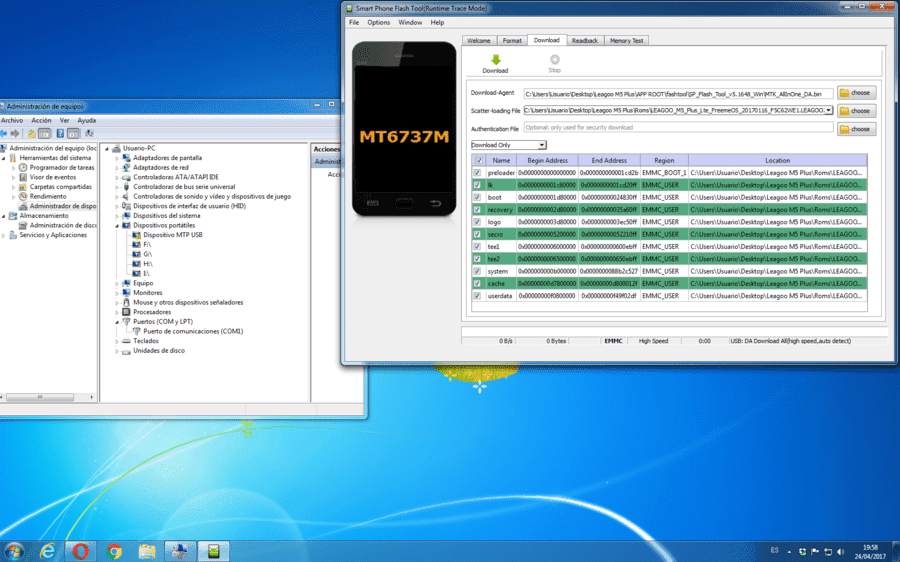
Task: Open Google Chrome from the taskbar
Action: 114,552
